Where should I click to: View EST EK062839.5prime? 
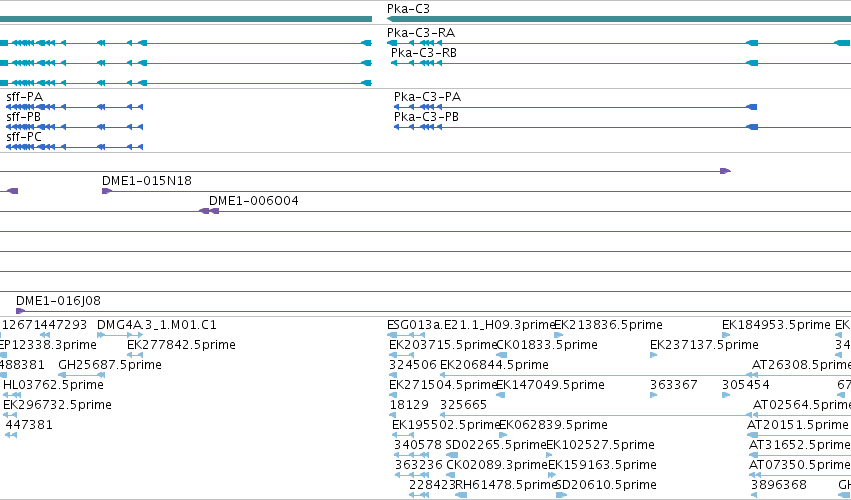(x=553, y=425)
